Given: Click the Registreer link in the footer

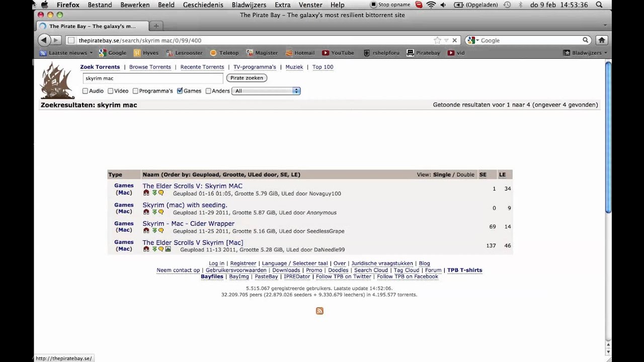Looking at the screenshot, I should (x=243, y=263).
